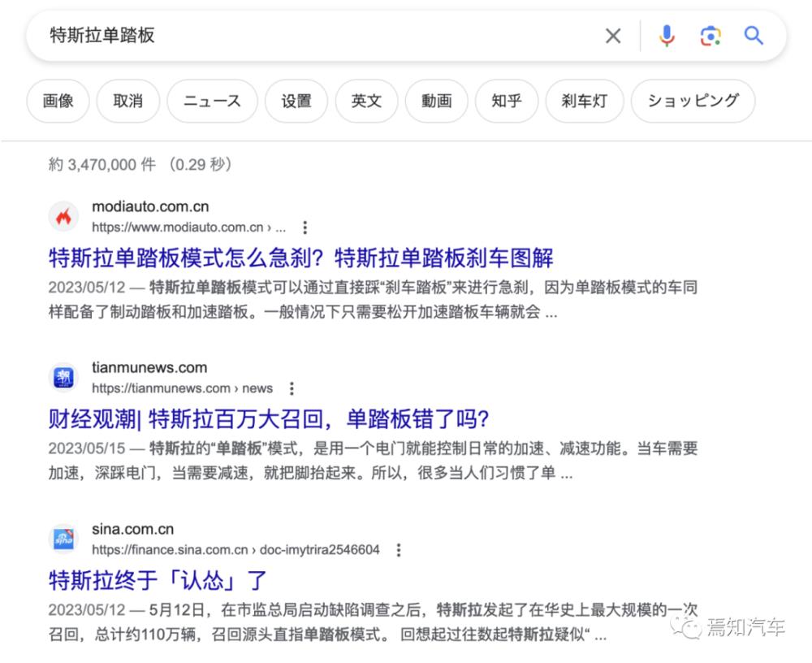
Task: Click the modiauto.com.cn site name
Action: coord(150,206)
